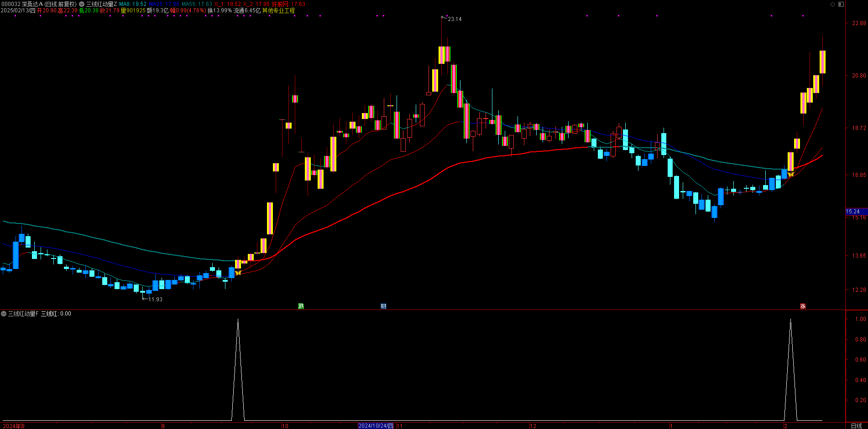Click the 1.00 sub-chart axis label
The width and height of the screenshot is (868, 429).
860,319
